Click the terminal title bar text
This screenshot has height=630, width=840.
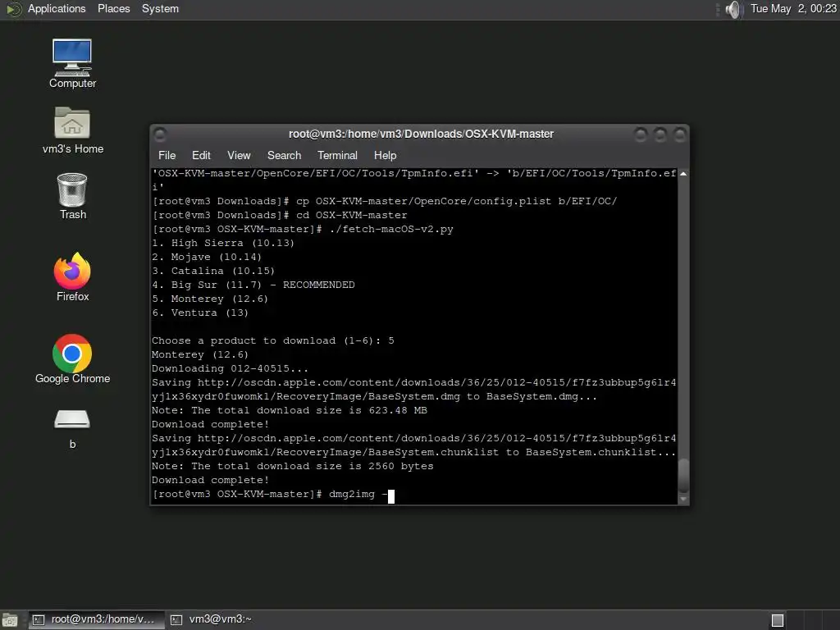(x=421, y=134)
